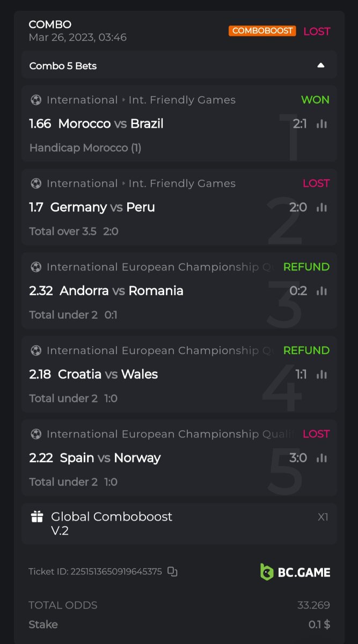Click the Int. Friendly Games breadcrumb, Morocco bet
Image resolution: width=358 pixels, height=644 pixels.
pos(182,100)
